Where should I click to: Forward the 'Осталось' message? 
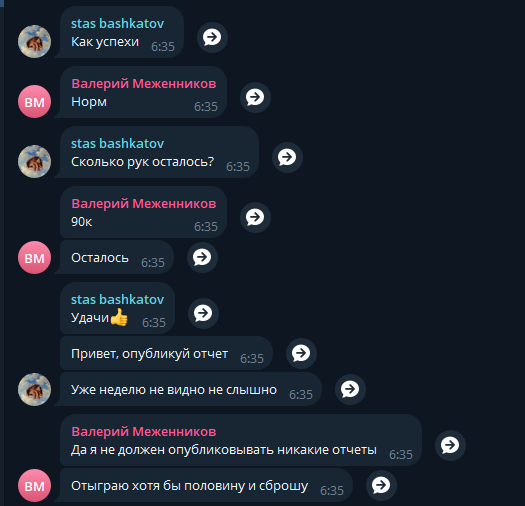coord(202,257)
